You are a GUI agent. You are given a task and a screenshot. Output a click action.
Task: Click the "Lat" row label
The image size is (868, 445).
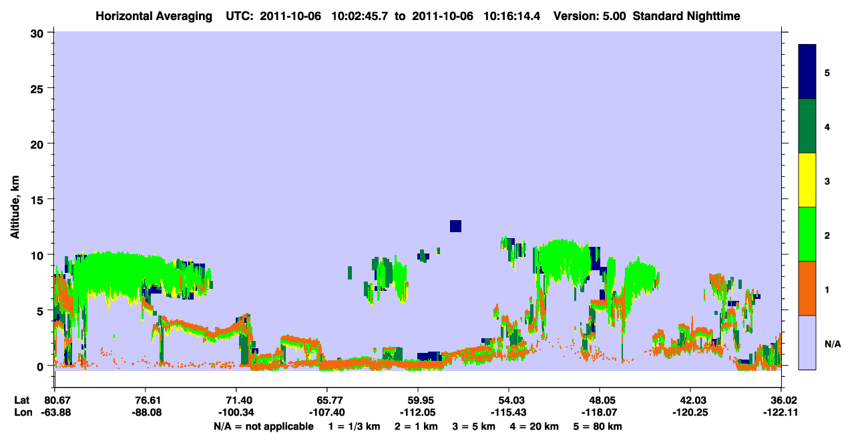click(22, 400)
